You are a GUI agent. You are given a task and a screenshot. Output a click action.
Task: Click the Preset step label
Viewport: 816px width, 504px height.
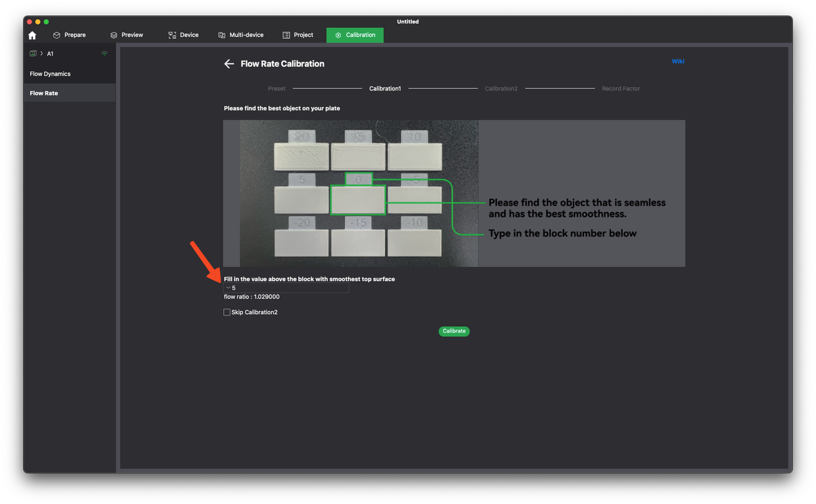277,89
